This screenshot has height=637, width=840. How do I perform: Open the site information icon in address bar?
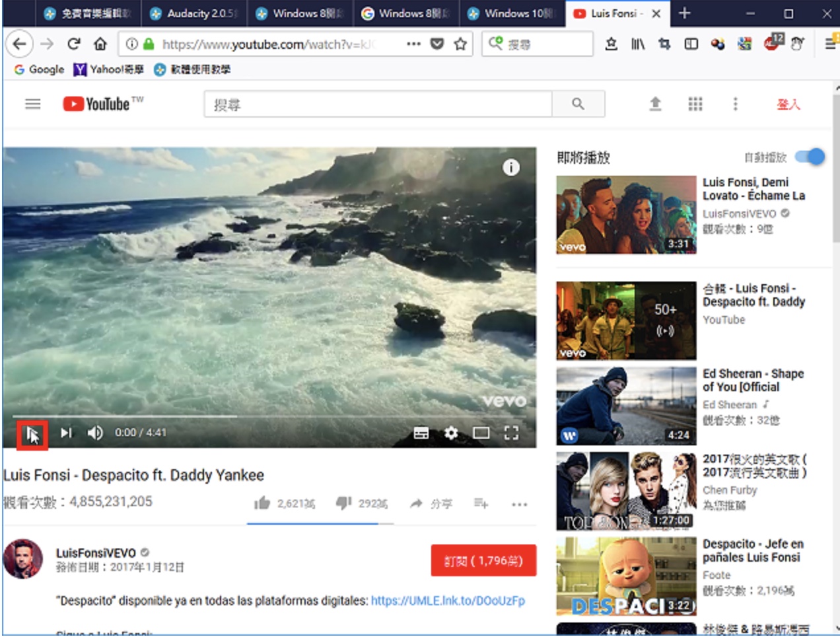(x=131, y=44)
